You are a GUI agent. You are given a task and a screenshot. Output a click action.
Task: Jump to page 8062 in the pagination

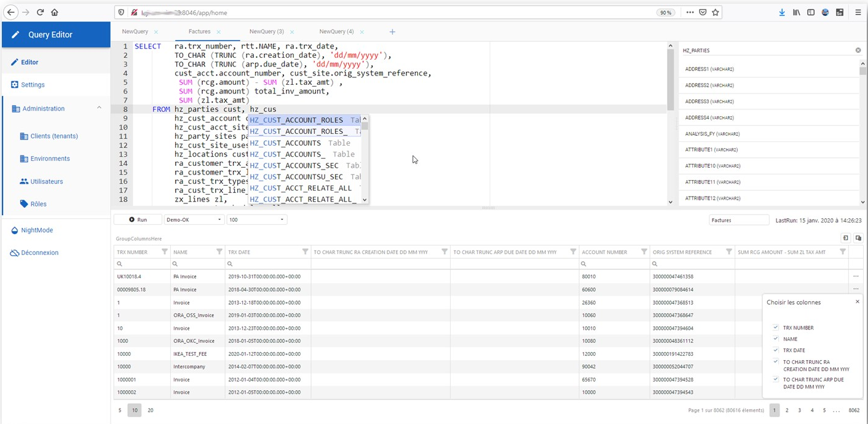pyautogui.click(x=854, y=410)
